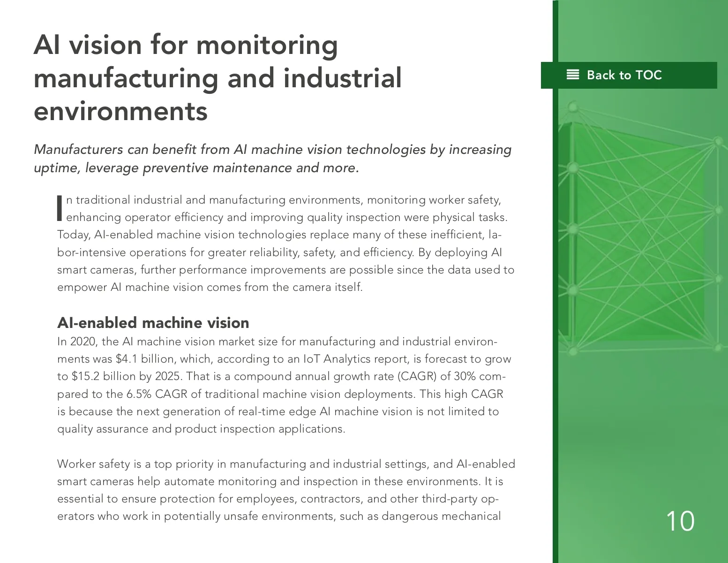The width and height of the screenshot is (728, 563).
Task: Click the list icon beside Back to TOC
Action: [572, 75]
